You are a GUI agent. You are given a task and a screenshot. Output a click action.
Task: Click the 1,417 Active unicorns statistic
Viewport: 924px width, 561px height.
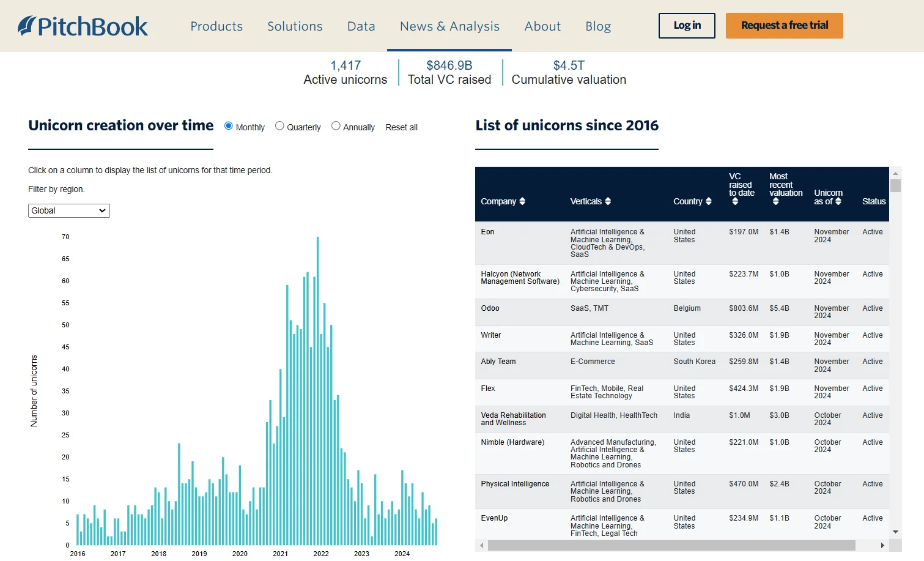(x=346, y=72)
